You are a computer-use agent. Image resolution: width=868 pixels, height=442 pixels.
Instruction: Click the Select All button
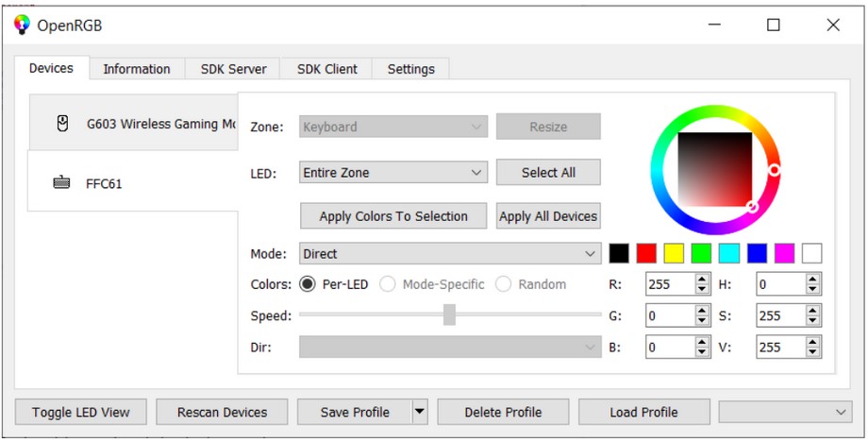[x=548, y=173]
